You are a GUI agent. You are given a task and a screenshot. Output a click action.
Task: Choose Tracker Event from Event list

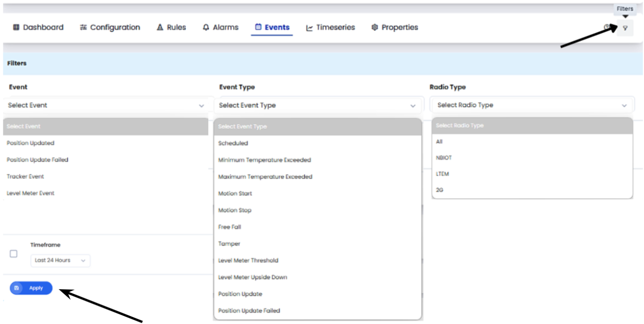(25, 177)
